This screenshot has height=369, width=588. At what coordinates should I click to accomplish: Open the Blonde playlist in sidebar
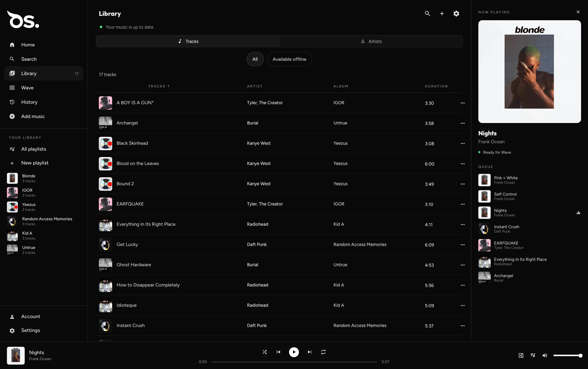pyautogui.click(x=44, y=178)
